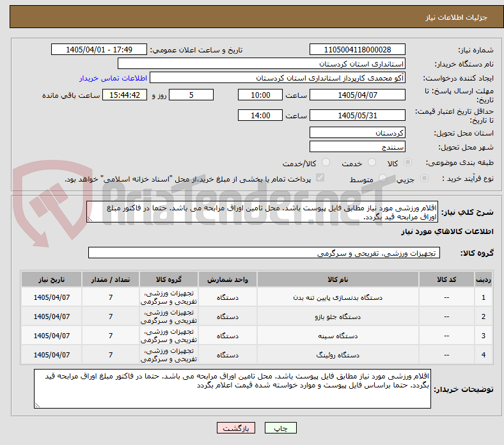Grab the buyer notes textarea resize handle

pos(37,405)
